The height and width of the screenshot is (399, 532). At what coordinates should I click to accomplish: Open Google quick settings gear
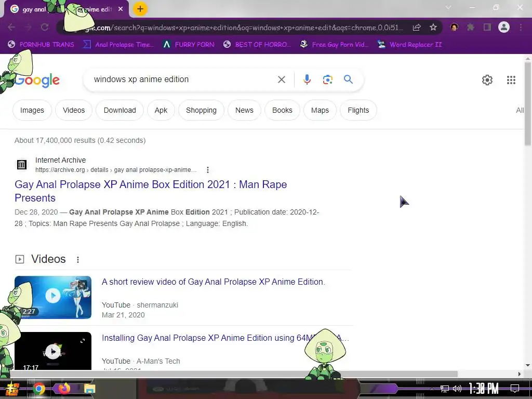[487, 80]
